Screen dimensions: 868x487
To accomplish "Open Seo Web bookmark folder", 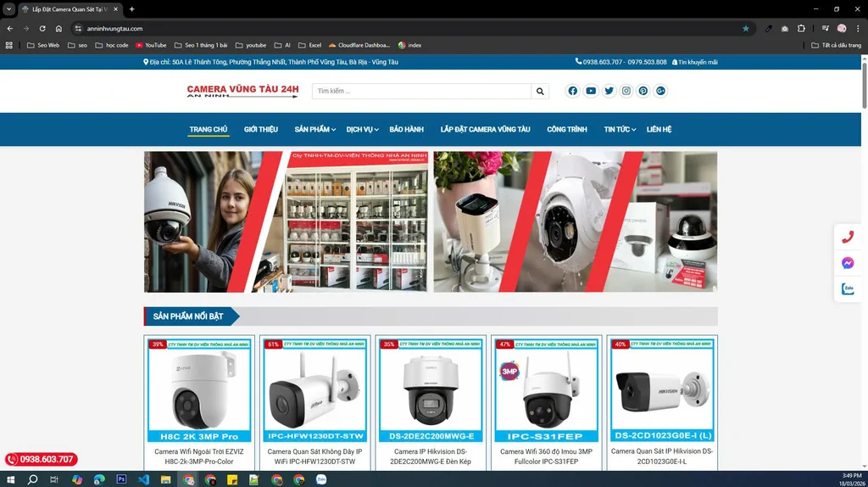I will pos(43,46).
